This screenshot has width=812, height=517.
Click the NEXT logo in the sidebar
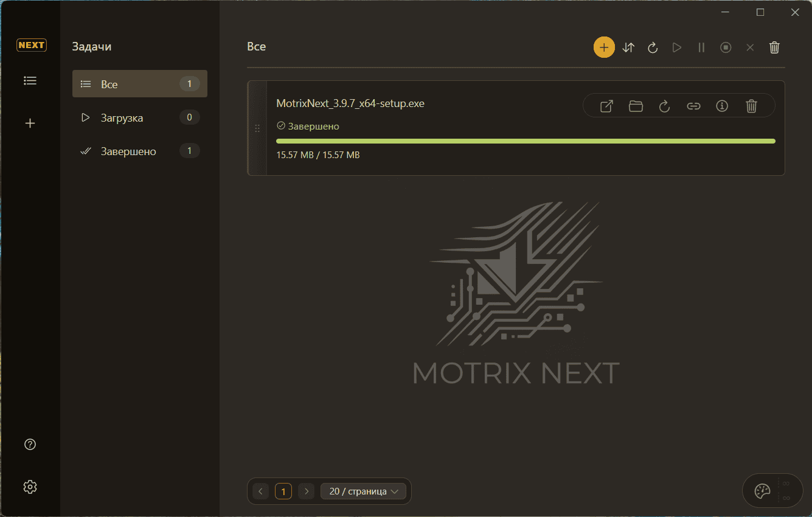point(31,45)
